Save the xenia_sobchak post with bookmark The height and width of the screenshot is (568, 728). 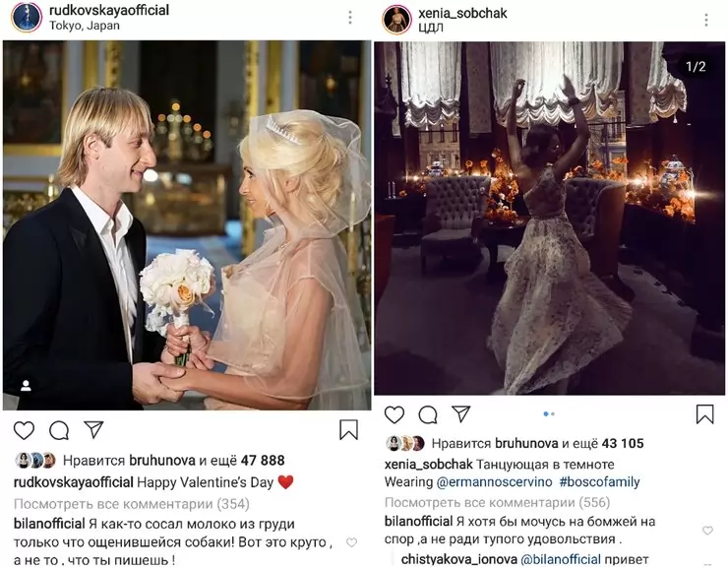pyautogui.click(x=704, y=414)
